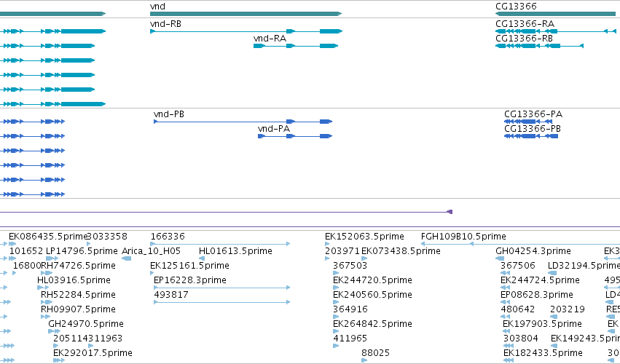This screenshot has height=364, width=620.
Task: Select EST RH52284.5prime
Action: 78,295
